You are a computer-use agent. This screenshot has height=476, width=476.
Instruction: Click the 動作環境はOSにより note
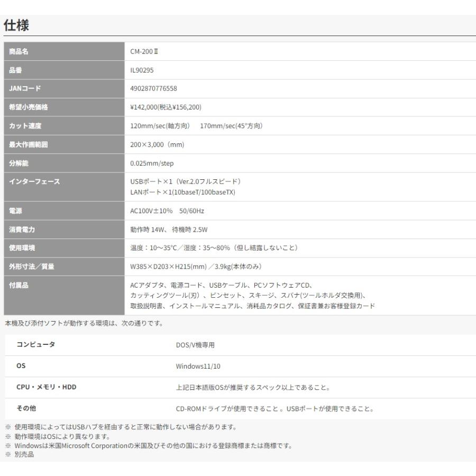click(x=58, y=436)
